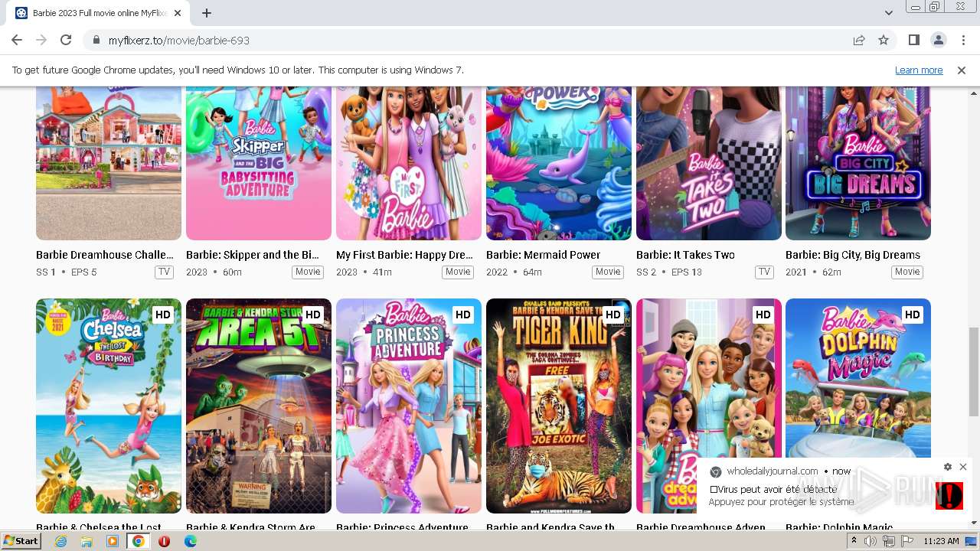Click Movie badge under Big City Big Dreams
980x551 pixels.
click(907, 272)
